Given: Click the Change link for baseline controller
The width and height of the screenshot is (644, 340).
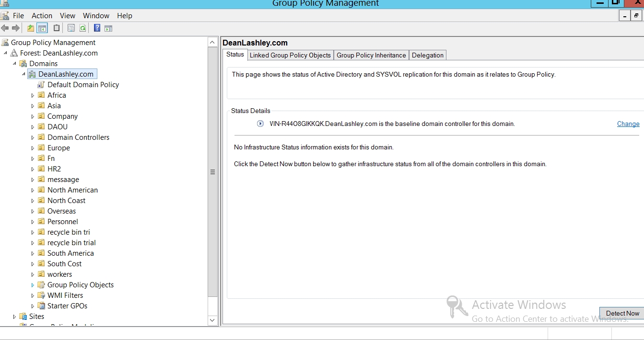Looking at the screenshot, I should pos(628,124).
